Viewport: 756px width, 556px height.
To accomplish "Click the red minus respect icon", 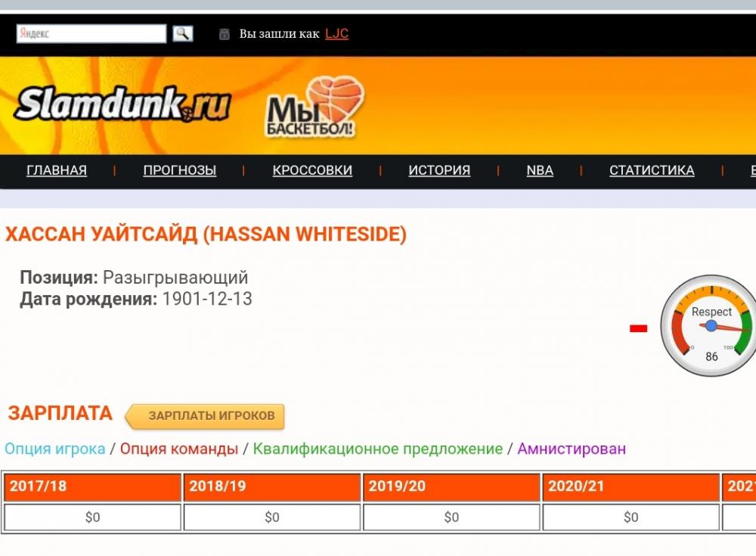I will point(639,328).
